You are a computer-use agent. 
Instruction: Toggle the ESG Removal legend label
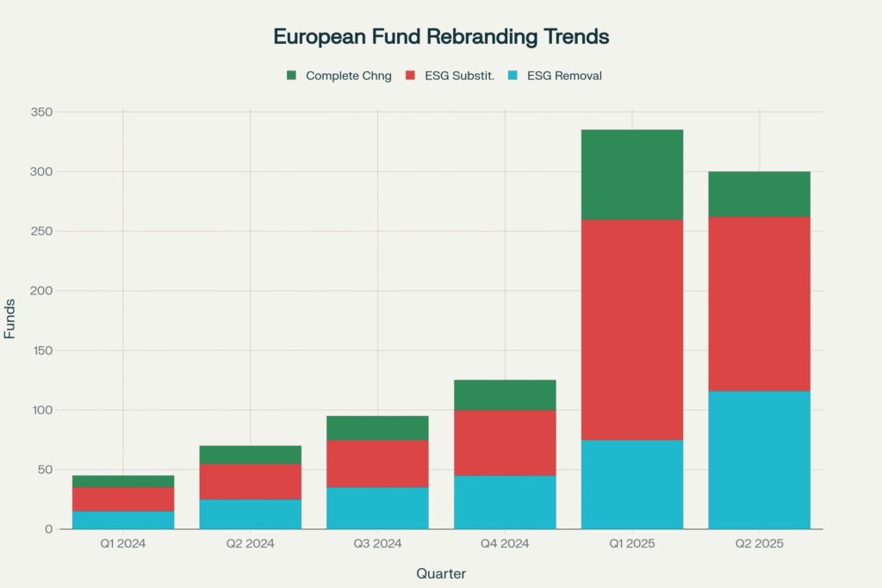point(564,76)
